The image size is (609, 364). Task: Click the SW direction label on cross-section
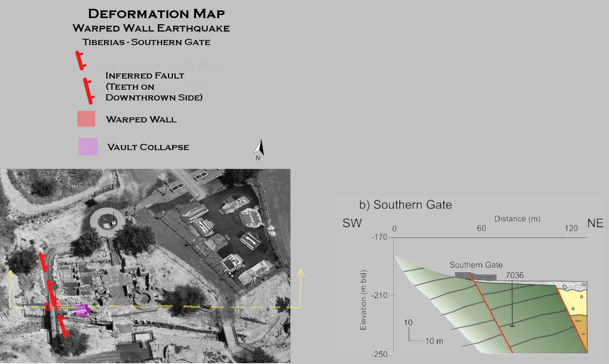click(352, 223)
